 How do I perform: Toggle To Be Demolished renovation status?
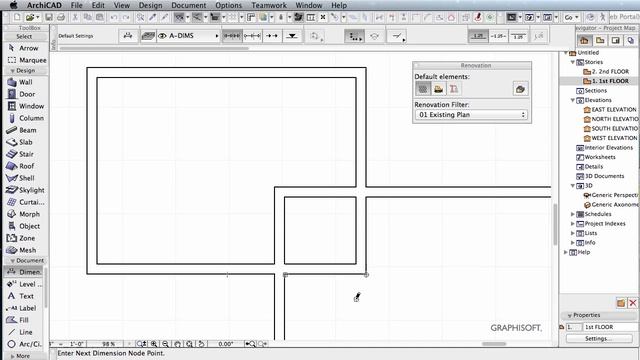pyautogui.click(x=438, y=89)
